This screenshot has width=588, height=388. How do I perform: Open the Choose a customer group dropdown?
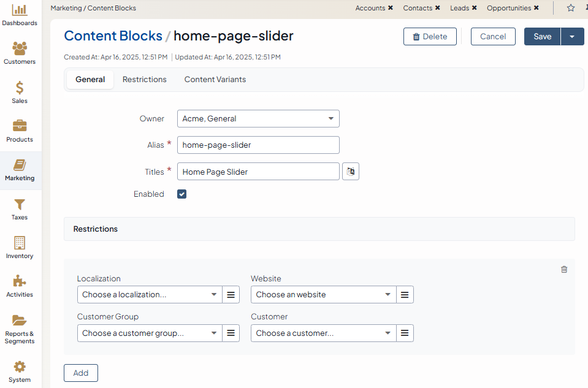click(x=149, y=333)
